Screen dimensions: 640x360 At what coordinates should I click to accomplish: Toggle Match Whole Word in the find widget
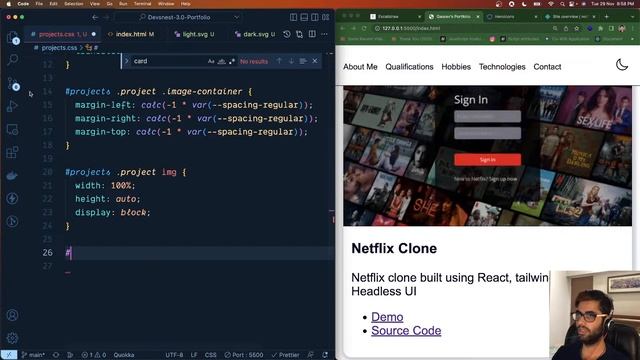[222, 61]
